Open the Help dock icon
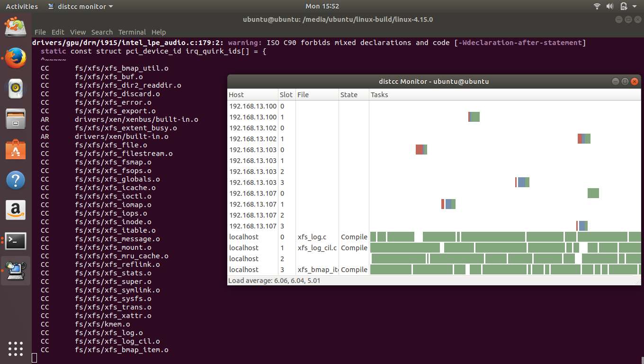644x364 pixels. point(16,180)
